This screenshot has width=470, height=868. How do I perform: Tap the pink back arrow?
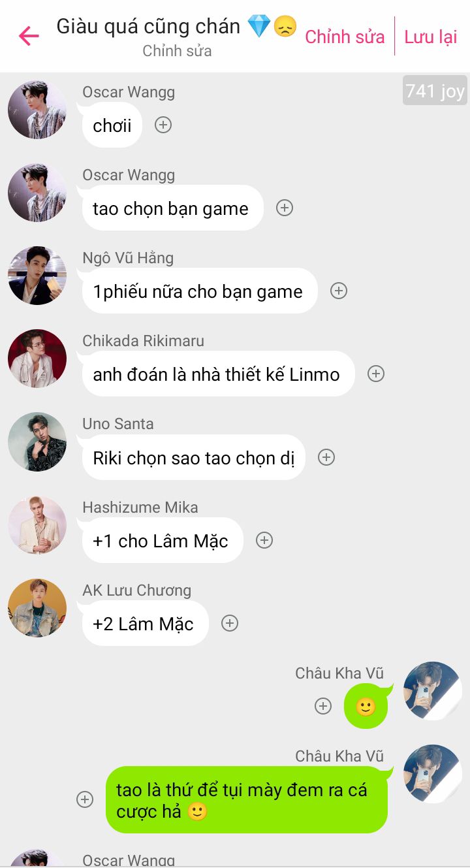click(x=29, y=36)
